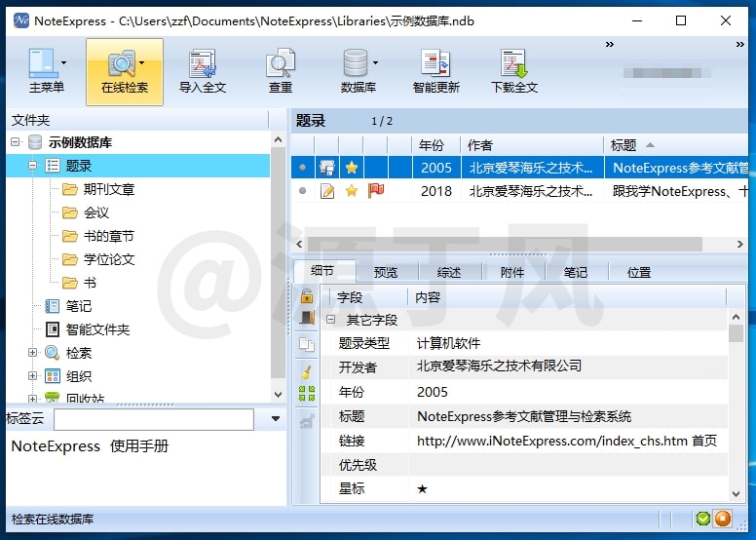The height and width of the screenshot is (540, 756).
Task: Switch to the 位置 tab
Action: click(639, 273)
